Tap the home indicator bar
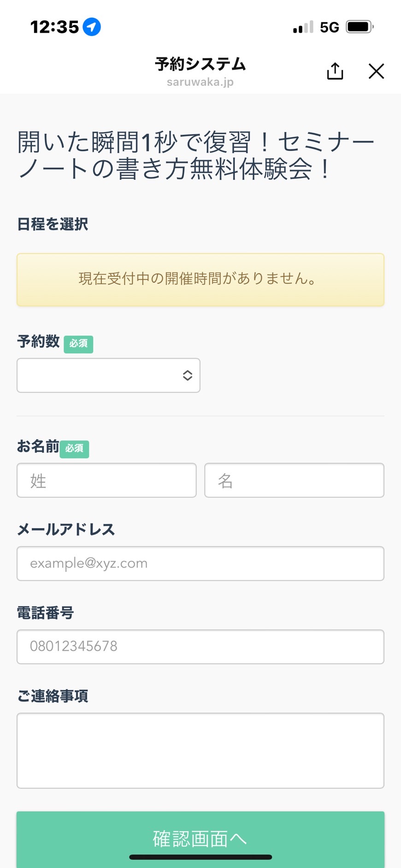 coord(200,857)
